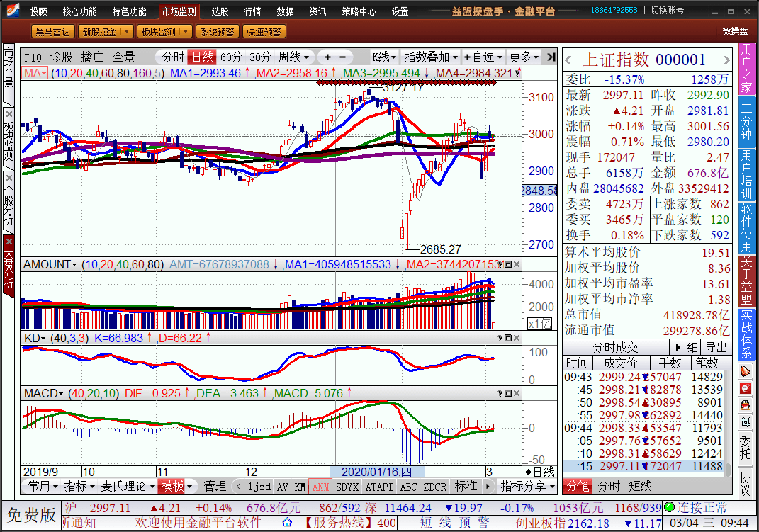The image size is (759, 532).
Task: Click the green connection status indicator
Action: pos(670,507)
